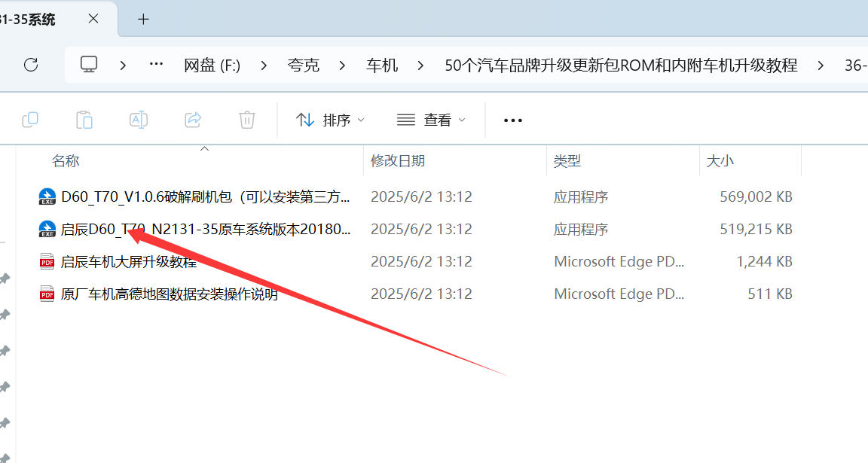Open the 排序 sort dropdown
The height and width of the screenshot is (463, 868).
(x=331, y=120)
